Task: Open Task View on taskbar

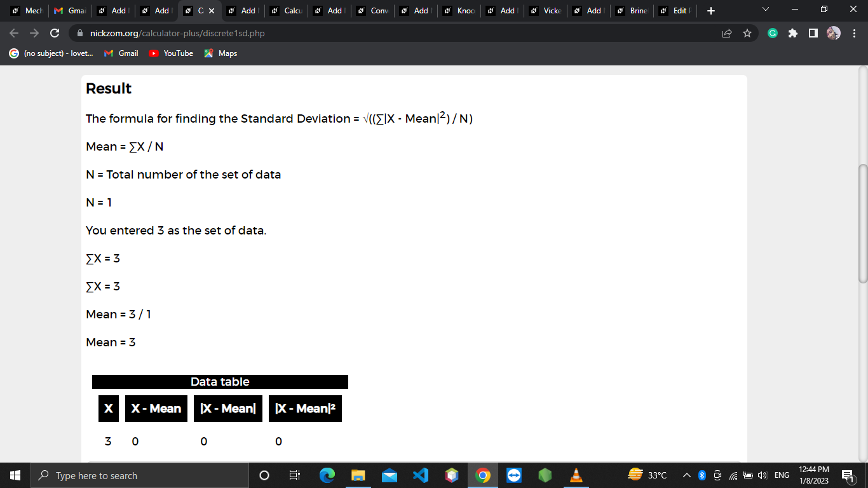Action: pyautogui.click(x=295, y=475)
